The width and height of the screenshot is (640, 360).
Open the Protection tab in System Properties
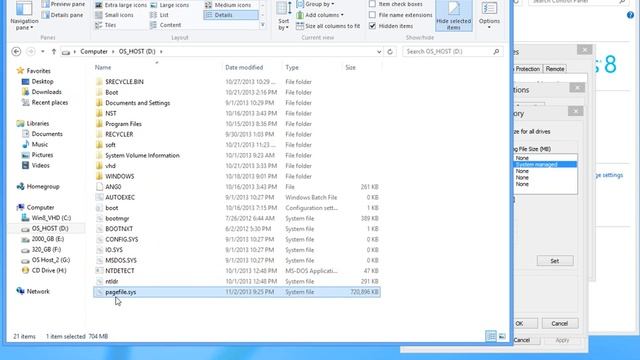coord(527,69)
